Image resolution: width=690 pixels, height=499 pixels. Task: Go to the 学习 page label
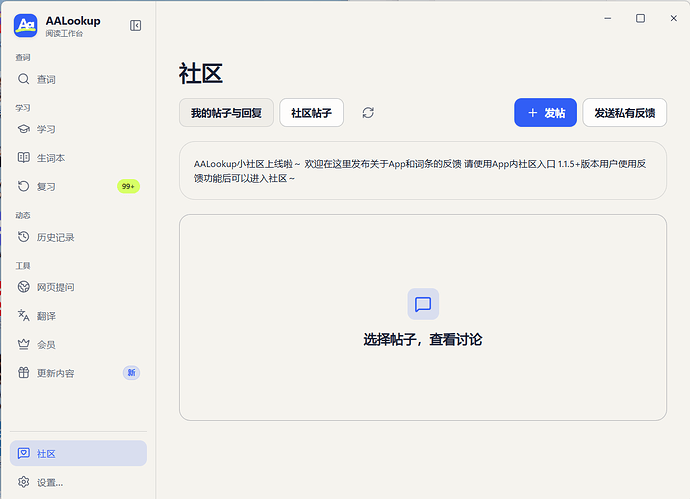(46, 129)
